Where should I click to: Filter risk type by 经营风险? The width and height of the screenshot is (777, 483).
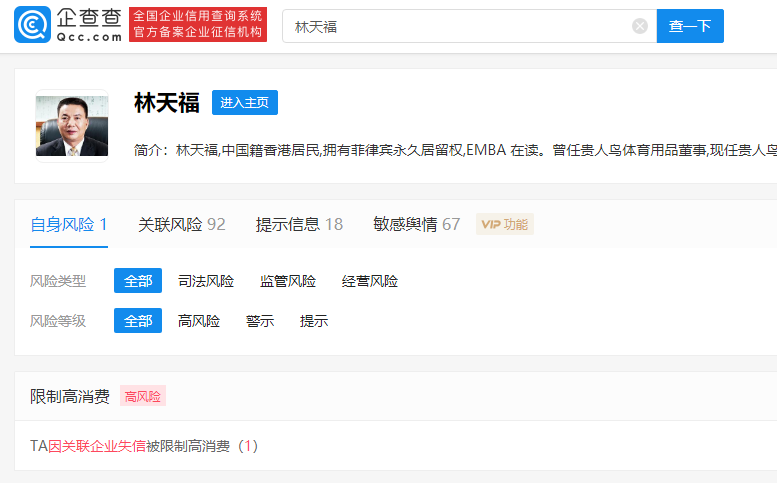369,281
